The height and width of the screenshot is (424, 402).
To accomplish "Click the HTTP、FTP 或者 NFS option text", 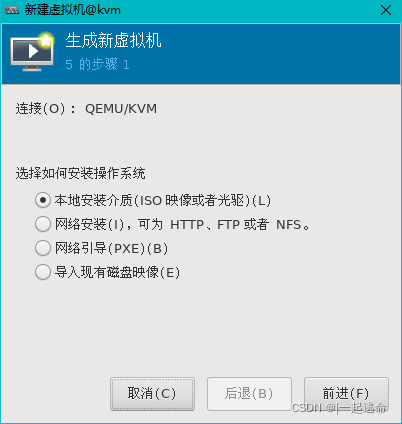I will click(236, 224).
